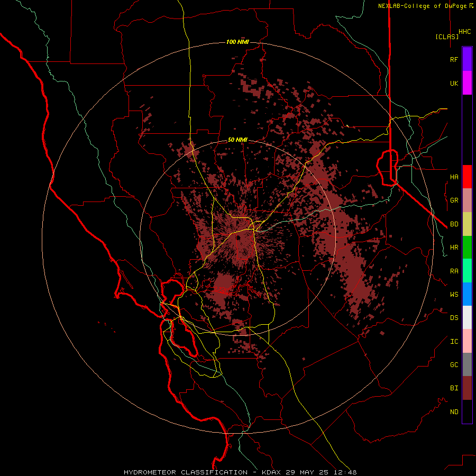This screenshot has height=476, width=476.
Task: Click the WS blue legend swatch
Action: click(x=467, y=294)
